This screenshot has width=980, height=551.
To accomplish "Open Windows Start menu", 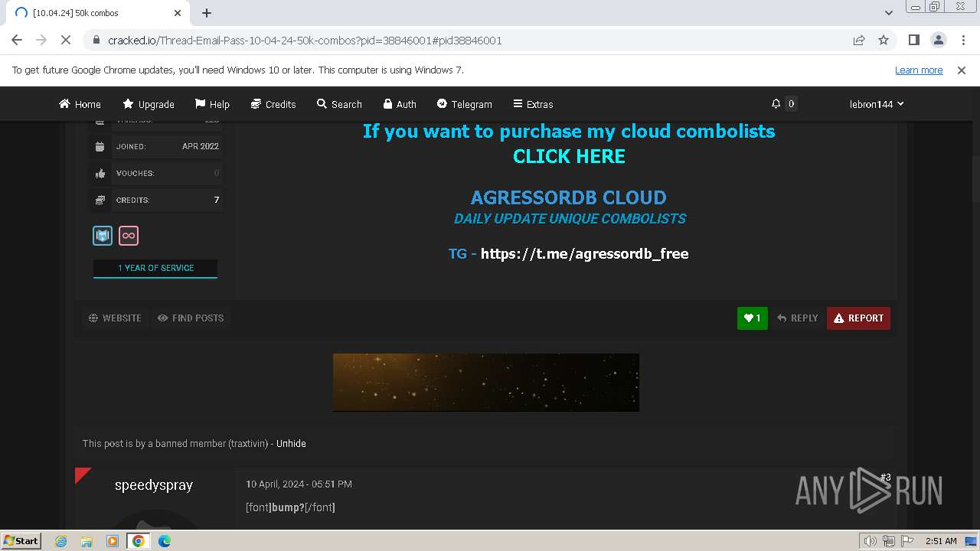I will 21,540.
